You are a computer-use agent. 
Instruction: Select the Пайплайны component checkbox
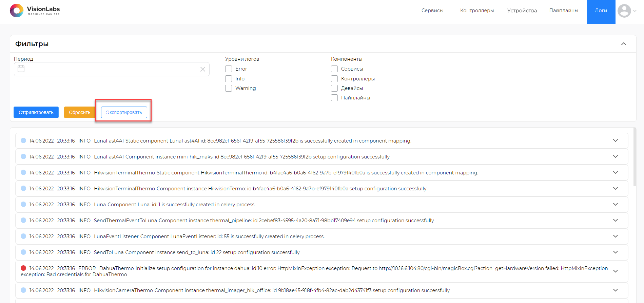[x=334, y=98]
